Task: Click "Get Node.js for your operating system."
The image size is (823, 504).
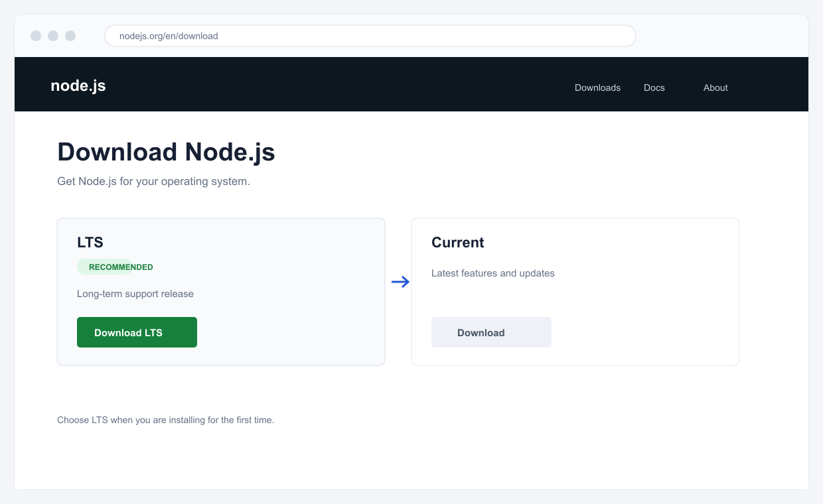Action: coord(153,181)
